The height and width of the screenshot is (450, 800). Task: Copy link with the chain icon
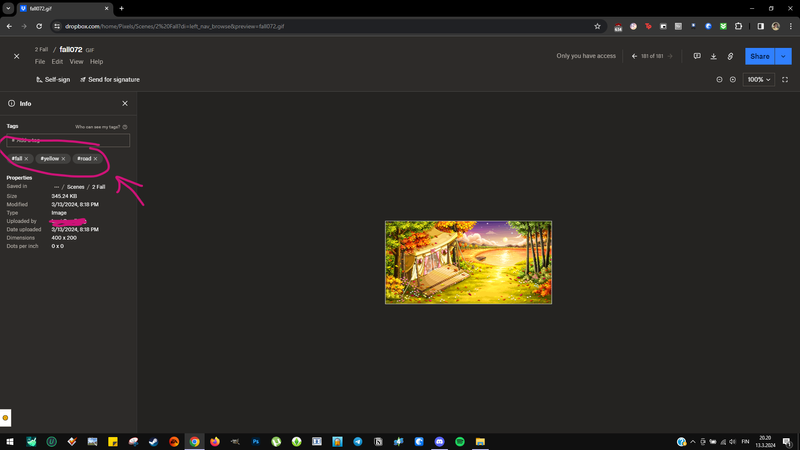click(730, 56)
